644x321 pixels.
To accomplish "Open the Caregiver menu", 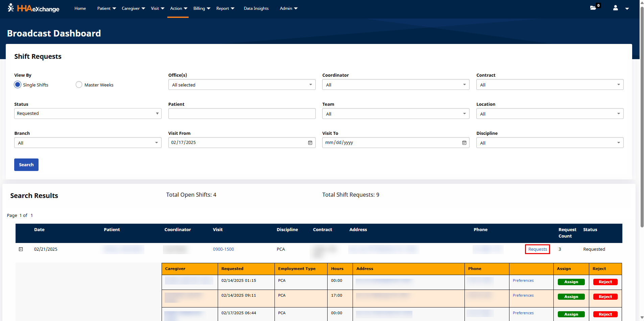I will click(x=133, y=8).
